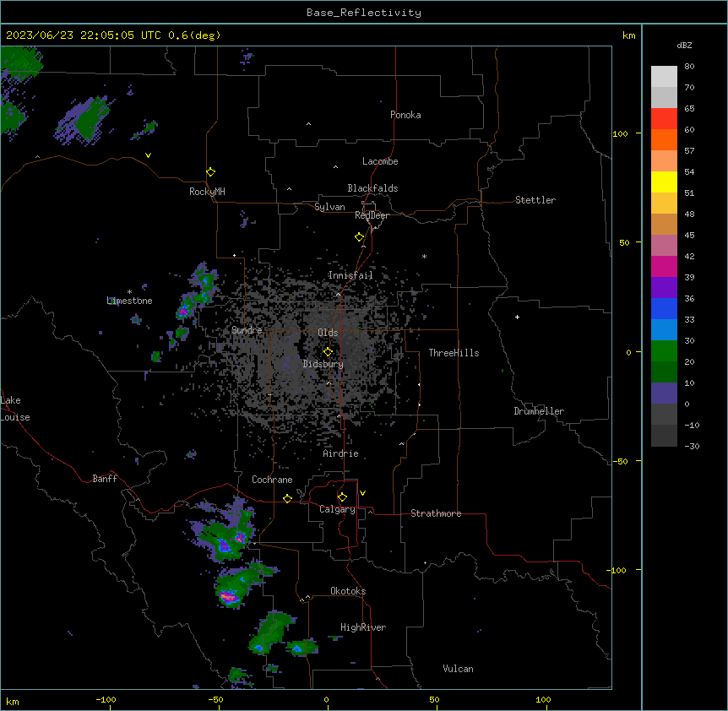
Task: Click the -100 tick label on the bottom axis
Action: tap(106, 699)
